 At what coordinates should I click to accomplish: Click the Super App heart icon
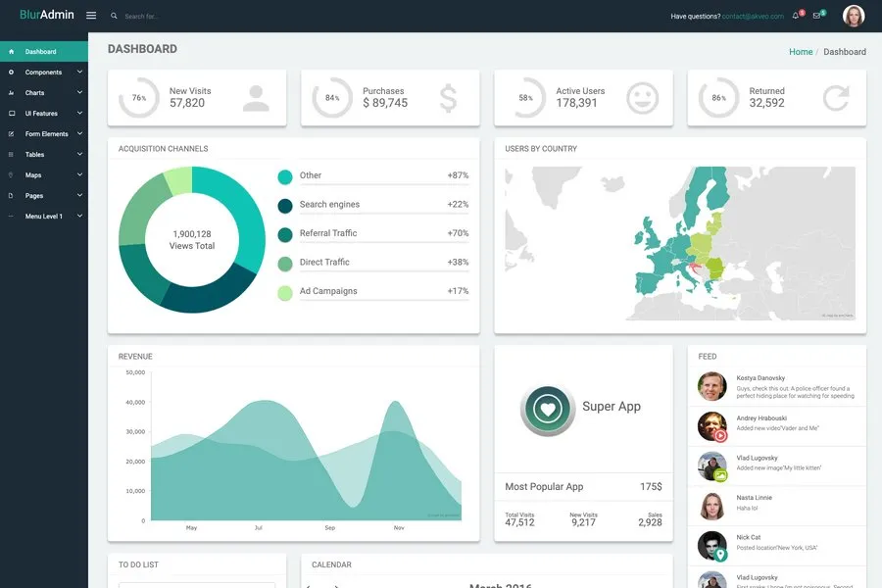[547, 409]
